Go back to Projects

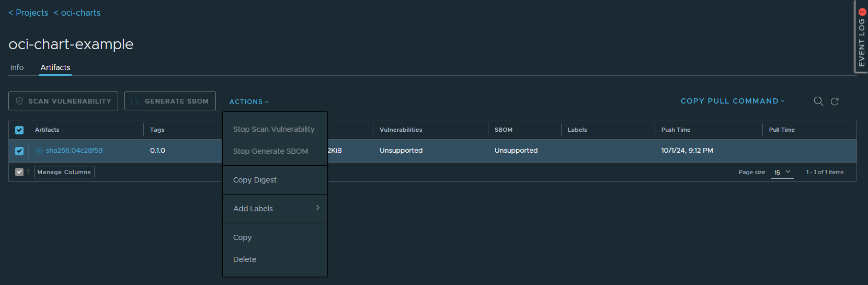tap(28, 13)
